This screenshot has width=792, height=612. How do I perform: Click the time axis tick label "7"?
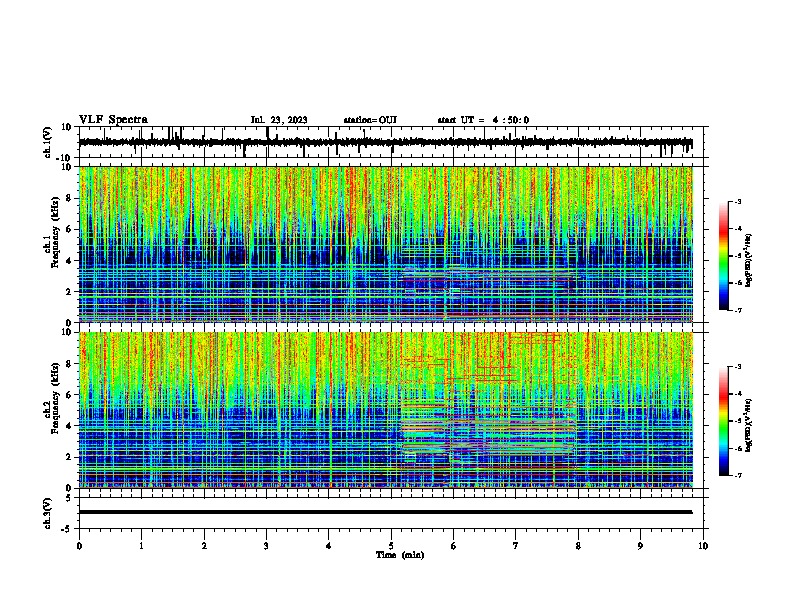(x=516, y=546)
